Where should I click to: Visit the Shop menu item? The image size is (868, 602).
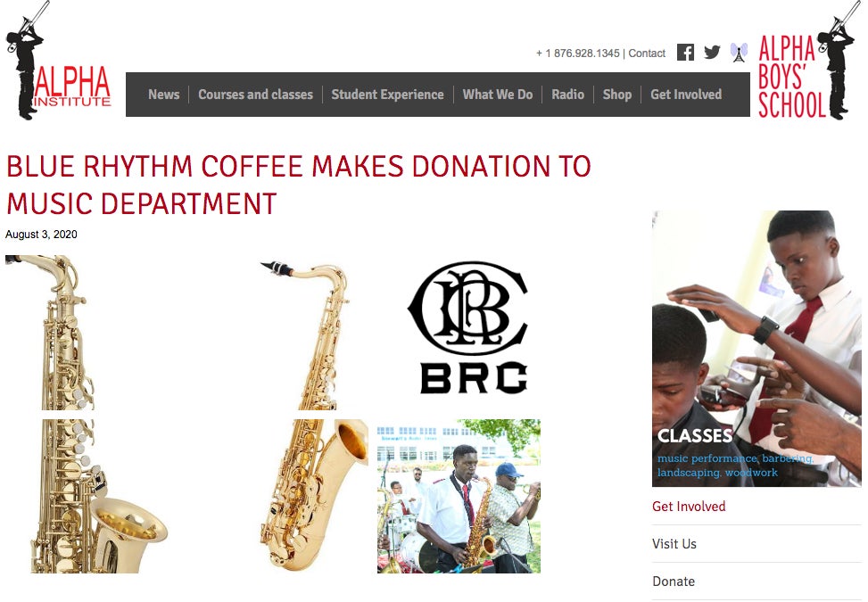[x=617, y=95]
